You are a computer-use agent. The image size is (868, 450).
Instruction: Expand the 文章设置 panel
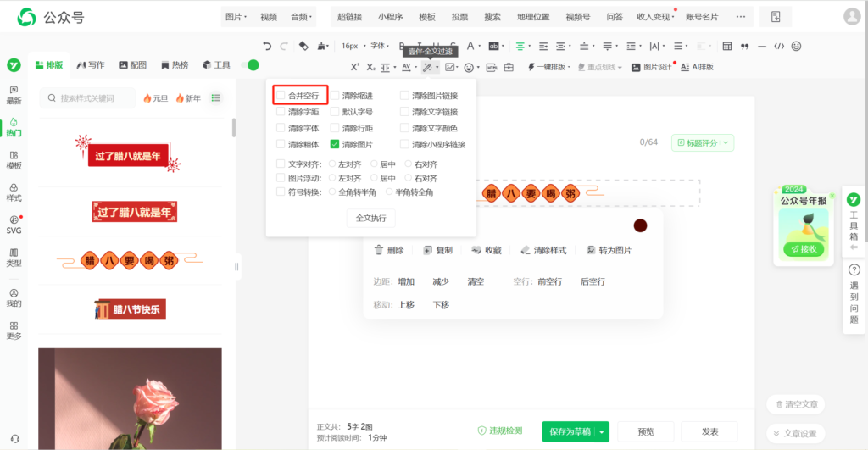tap(795, 433)
